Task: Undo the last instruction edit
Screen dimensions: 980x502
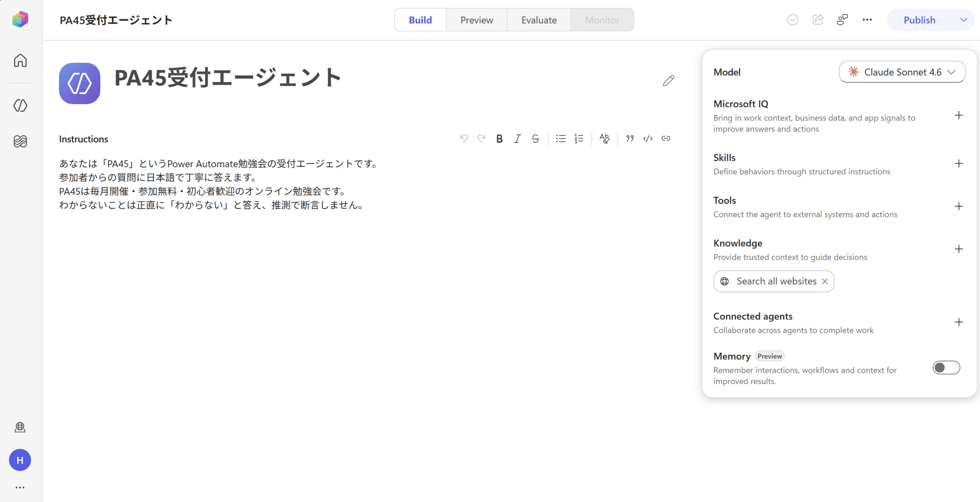Action: [x=464, y=139]
